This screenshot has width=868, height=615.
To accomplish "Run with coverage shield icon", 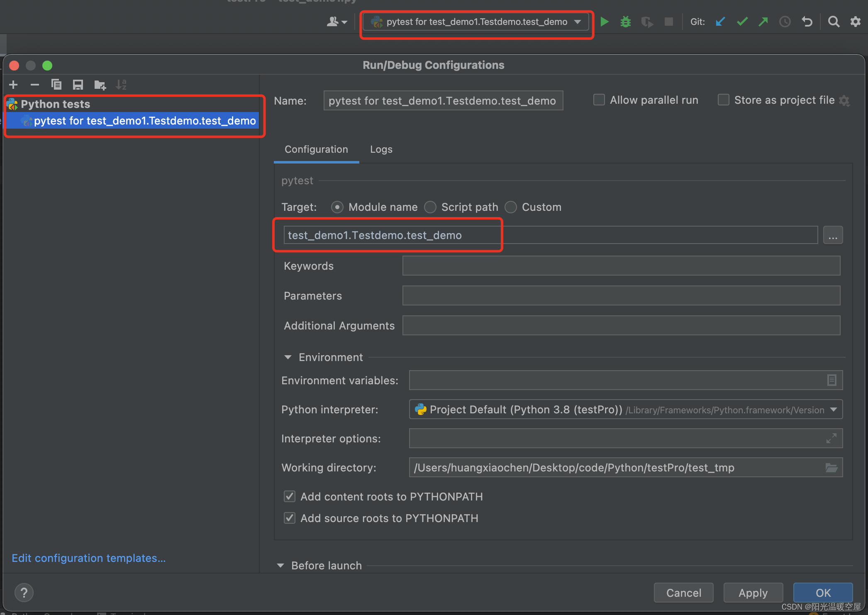I will pos(647,22).
